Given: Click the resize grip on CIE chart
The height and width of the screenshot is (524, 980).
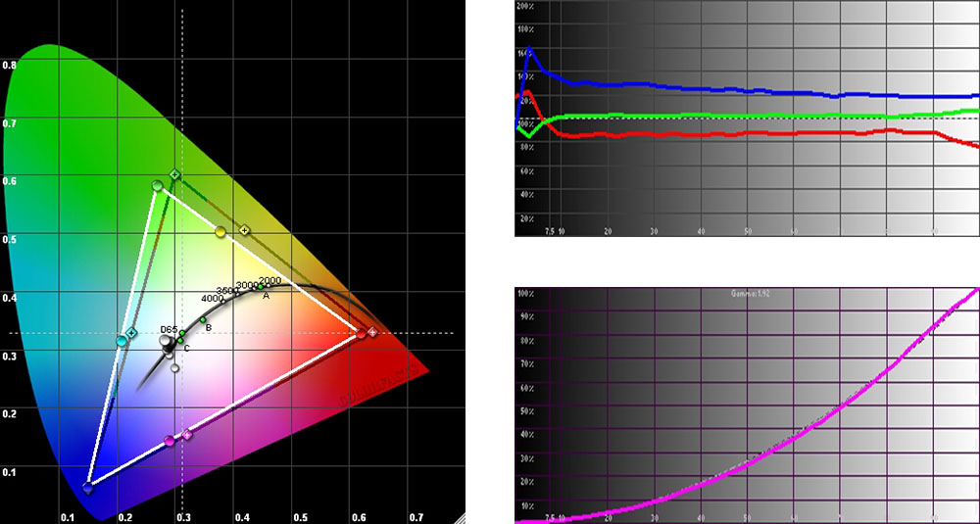Looking at the screenshot, I should (x=459, y=516).
